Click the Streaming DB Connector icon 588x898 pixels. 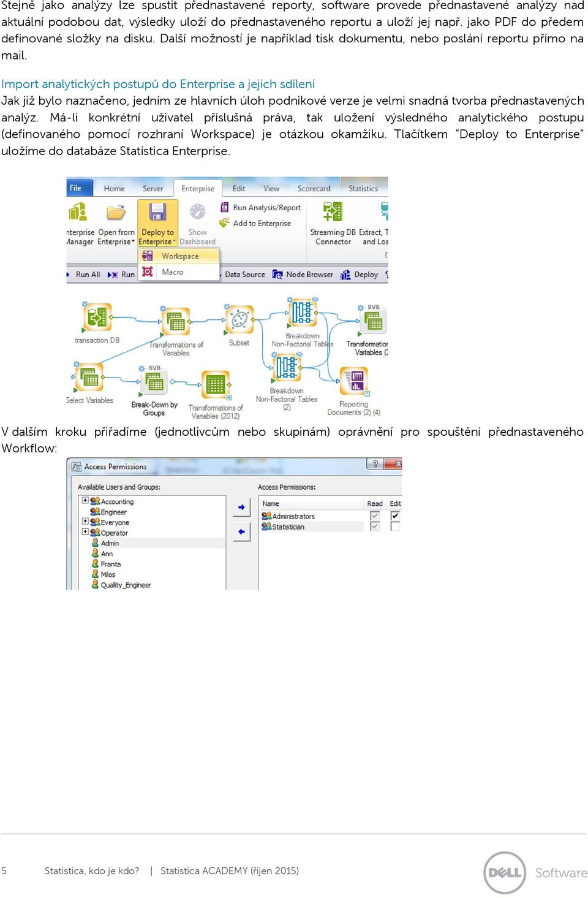pos(333,212)
